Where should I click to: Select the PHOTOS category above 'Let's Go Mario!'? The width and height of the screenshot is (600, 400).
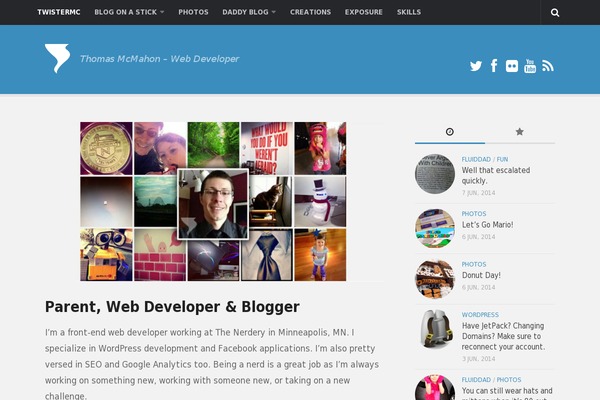474,214
